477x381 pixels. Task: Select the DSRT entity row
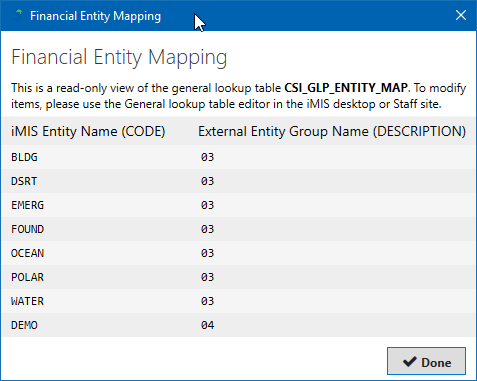coord(238,181)
